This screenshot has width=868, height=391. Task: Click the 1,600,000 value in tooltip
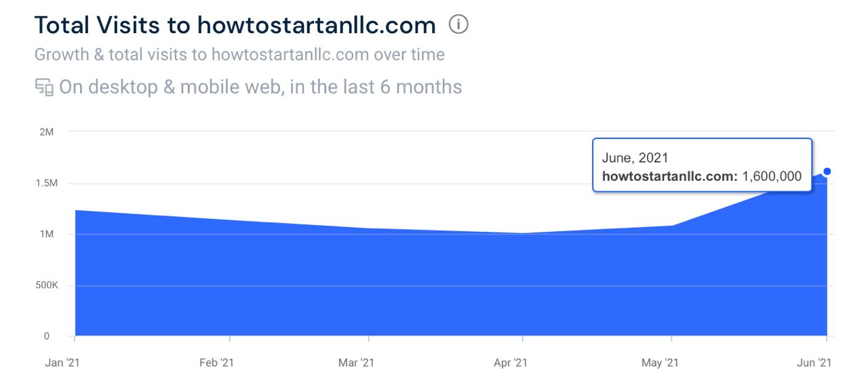tap(772, 176)
